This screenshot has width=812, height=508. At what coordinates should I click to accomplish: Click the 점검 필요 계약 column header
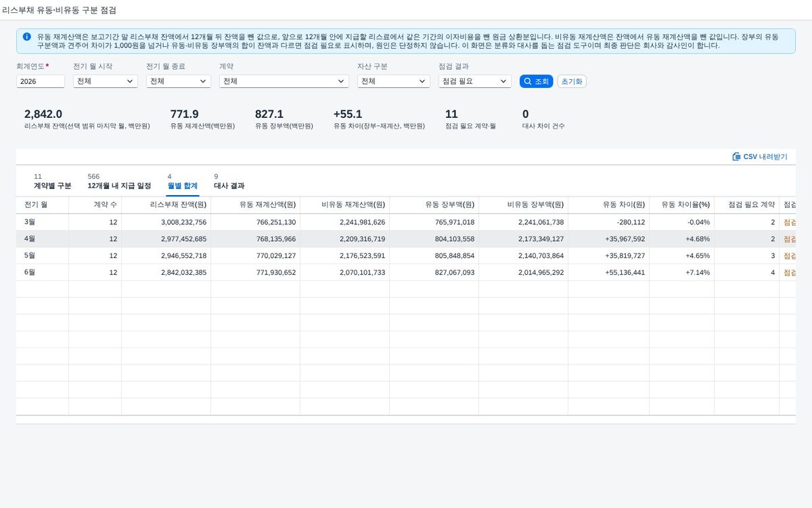pyautogui.click(x=747, y=205)
